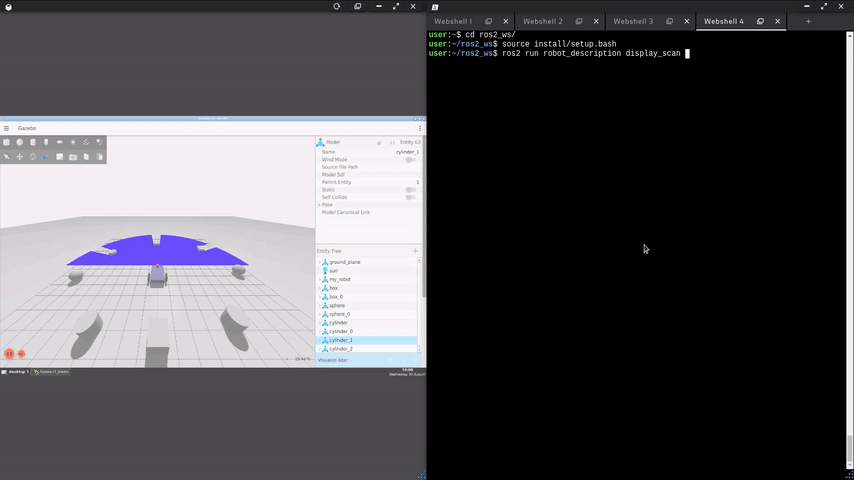This screenshot has width=854, height=480.
Task: Toggle the Static switch
Action: (411, 190)
